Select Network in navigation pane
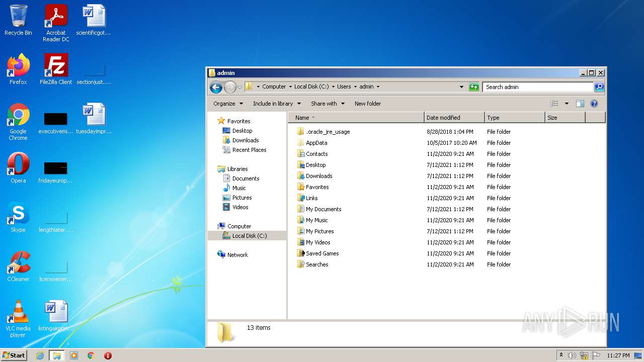 click(233, 255)
